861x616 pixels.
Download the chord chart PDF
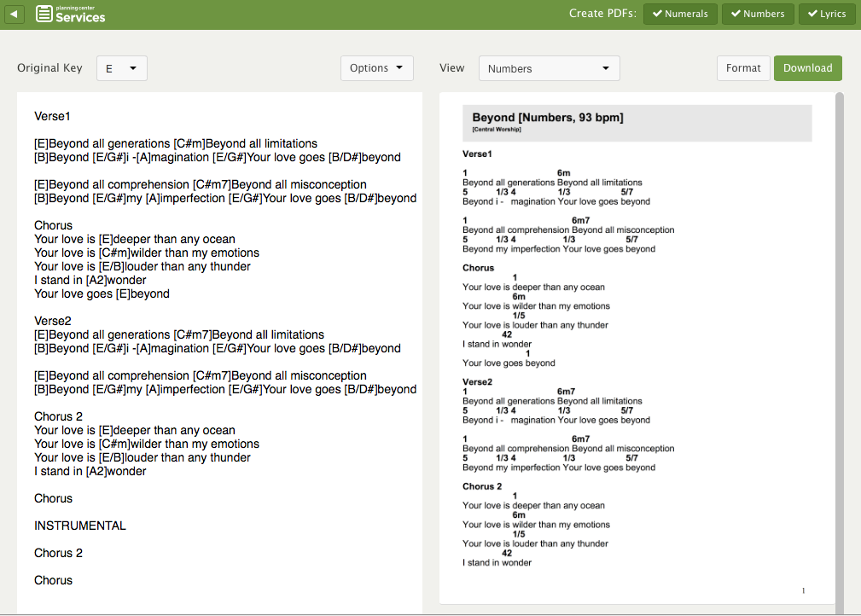click(x=807, y=68)
